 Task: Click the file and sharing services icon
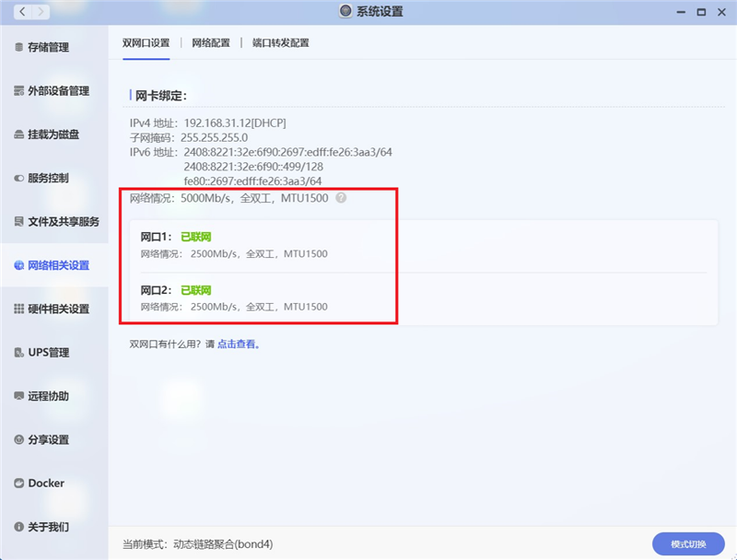tap(18, 222)
